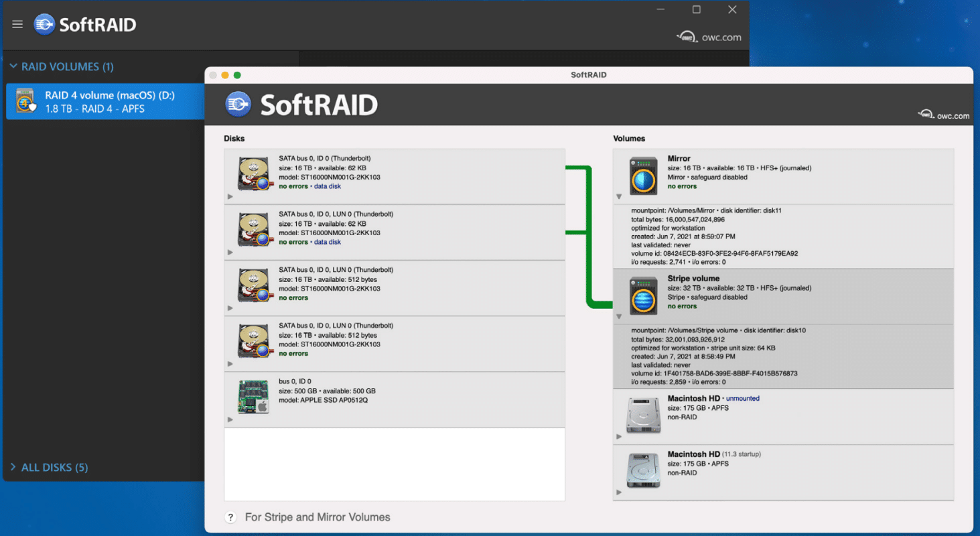Click 'For Stripe and Mirror Volumes' text
The image size is (980, 536).
pos(318,517)
